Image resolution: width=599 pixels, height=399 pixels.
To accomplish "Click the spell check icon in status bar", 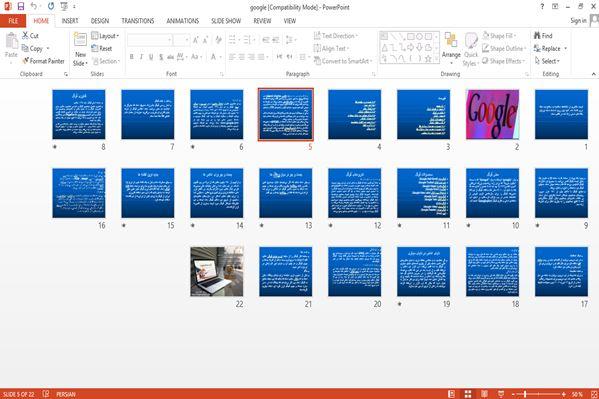I will [46, 394].
